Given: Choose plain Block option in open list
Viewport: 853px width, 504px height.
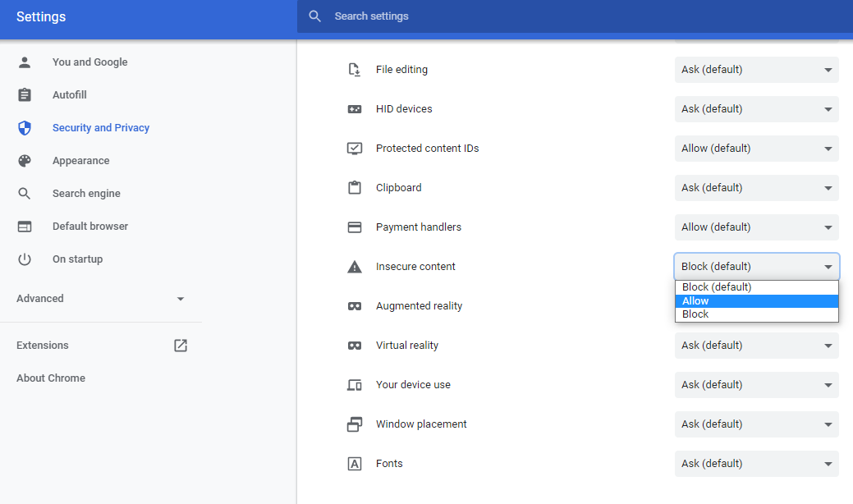Looking at the screenshot, I should pyautogui.click(x=757, y=314).
